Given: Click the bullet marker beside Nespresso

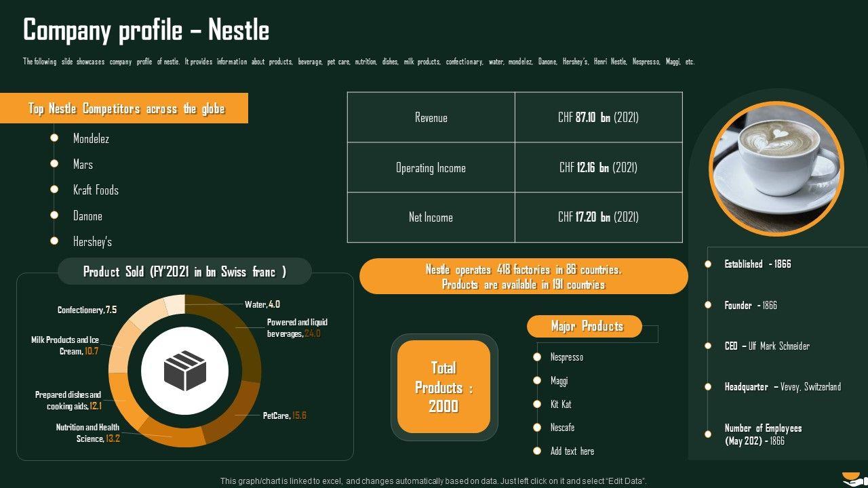Looking at the screenshot, I should 537,357.
